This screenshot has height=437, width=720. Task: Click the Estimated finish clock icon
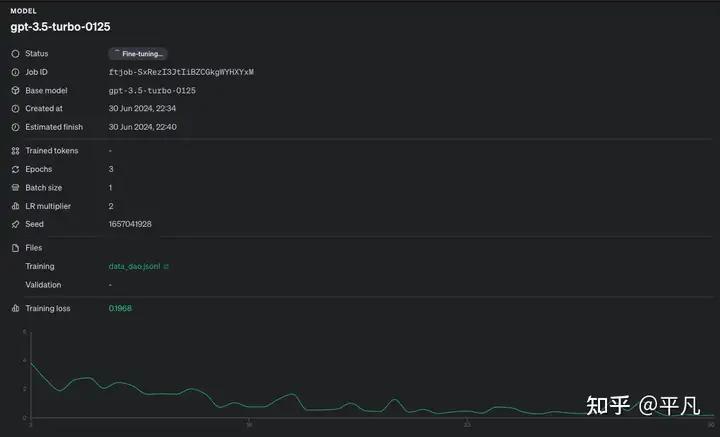pyautogui.click(x=15, y=127)
